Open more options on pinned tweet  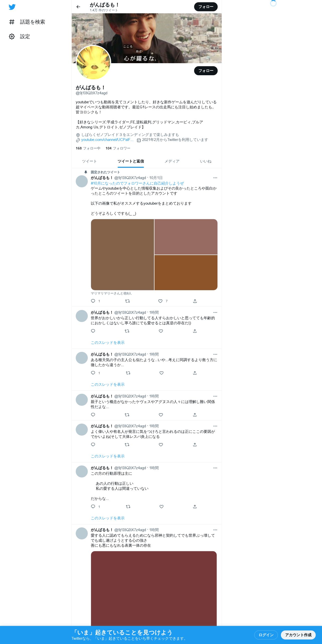(x=215, y=178)
